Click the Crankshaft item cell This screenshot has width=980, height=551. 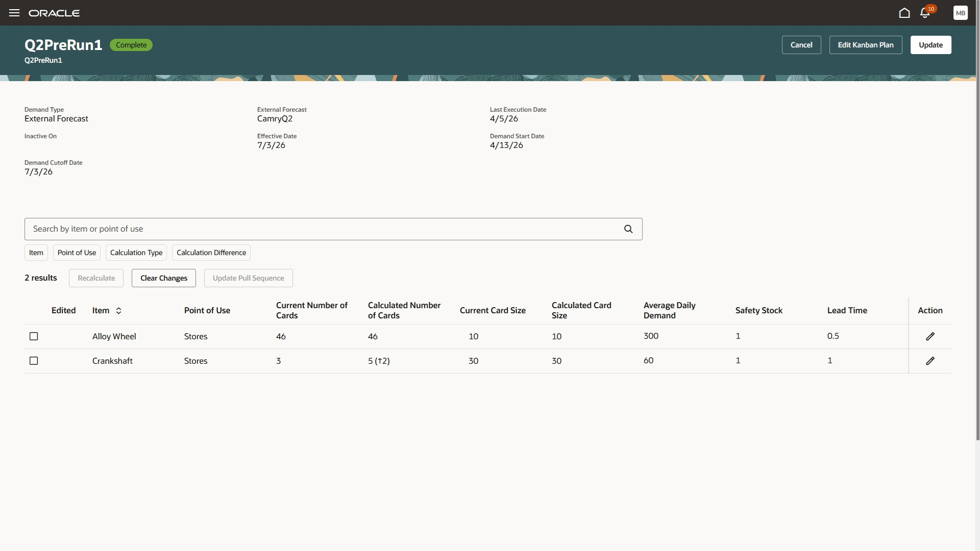pyautogui.click(x=112, y=361)
